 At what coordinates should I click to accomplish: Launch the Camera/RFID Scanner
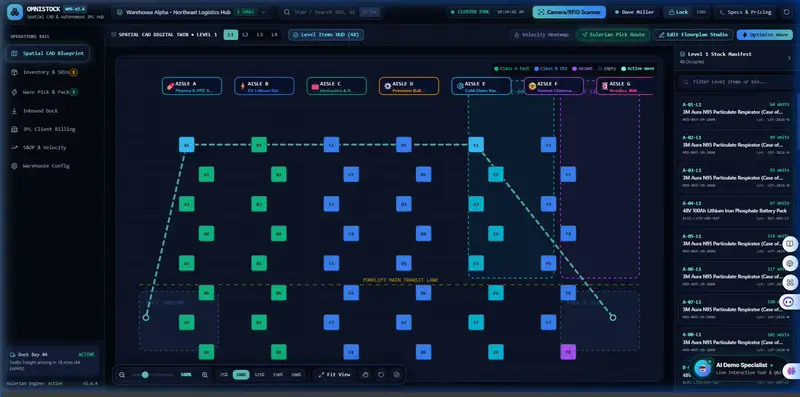pos(569,12)
